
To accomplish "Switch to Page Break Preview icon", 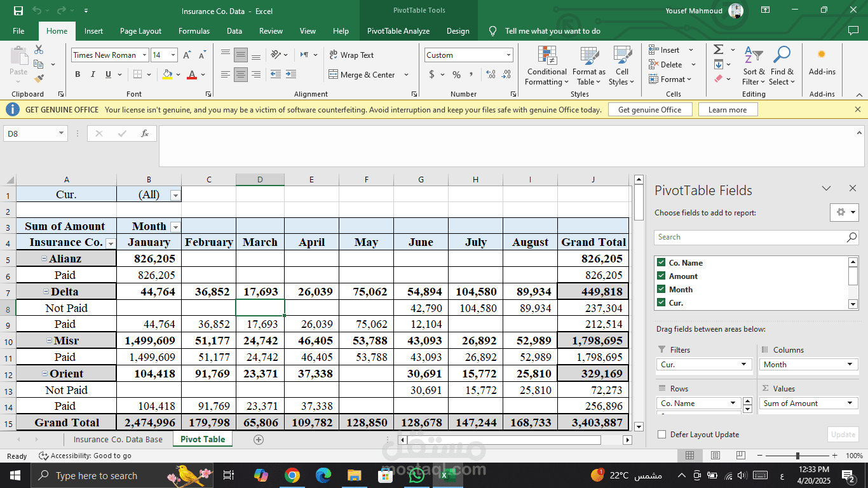I will point(740,455).
